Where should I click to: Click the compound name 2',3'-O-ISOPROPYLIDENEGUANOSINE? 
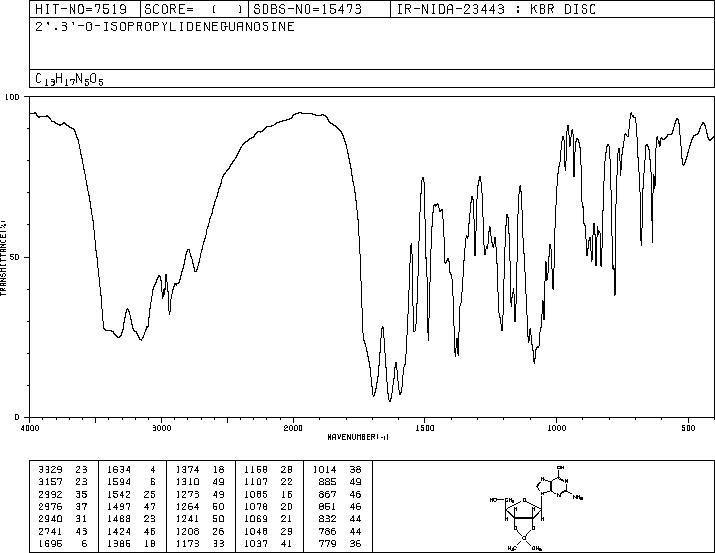[165, 26]
